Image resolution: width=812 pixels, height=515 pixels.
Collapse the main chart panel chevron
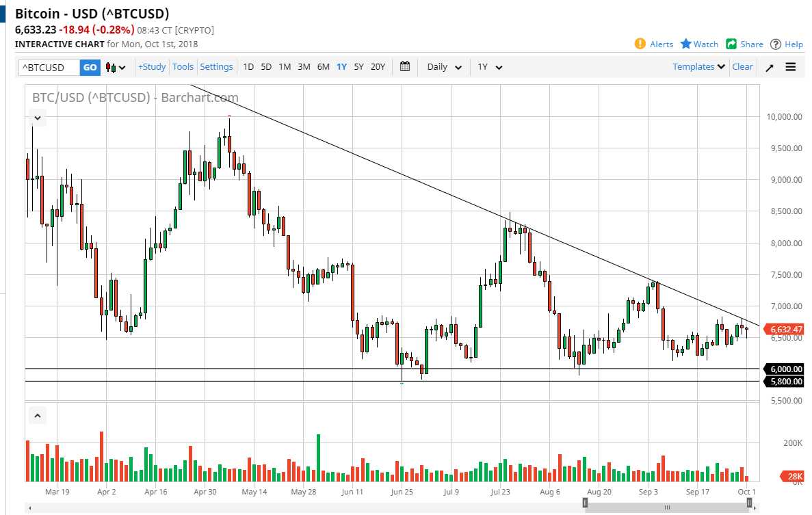tap(38, 118)
